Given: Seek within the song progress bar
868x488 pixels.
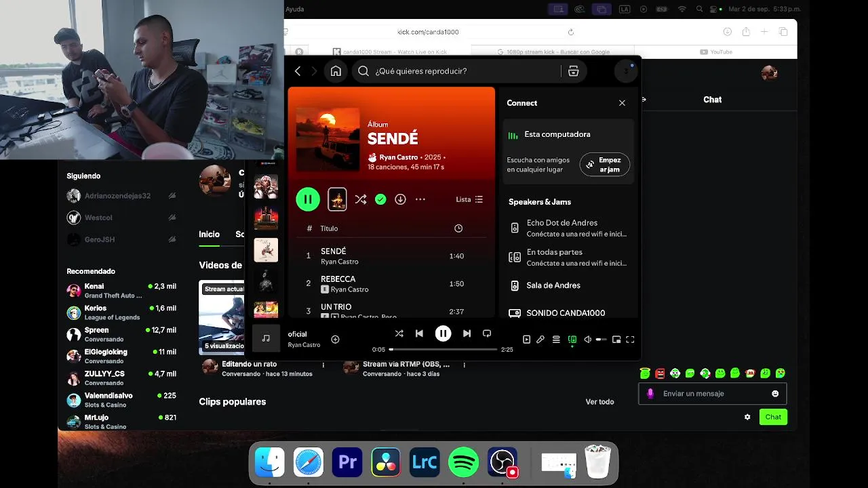Looking at the screenshot, I should pyautogui.click(x=443, y=350).
